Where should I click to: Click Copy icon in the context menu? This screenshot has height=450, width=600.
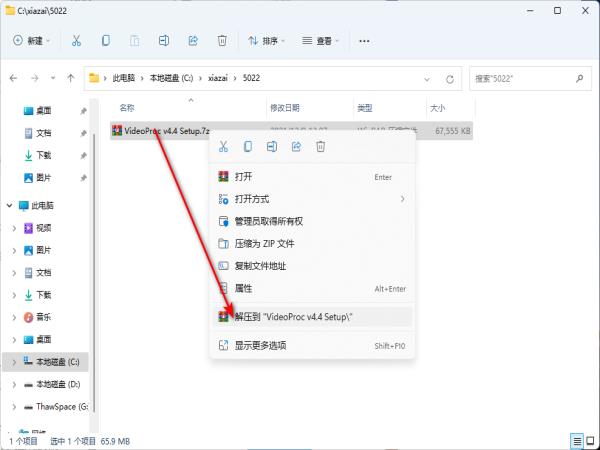248,146
